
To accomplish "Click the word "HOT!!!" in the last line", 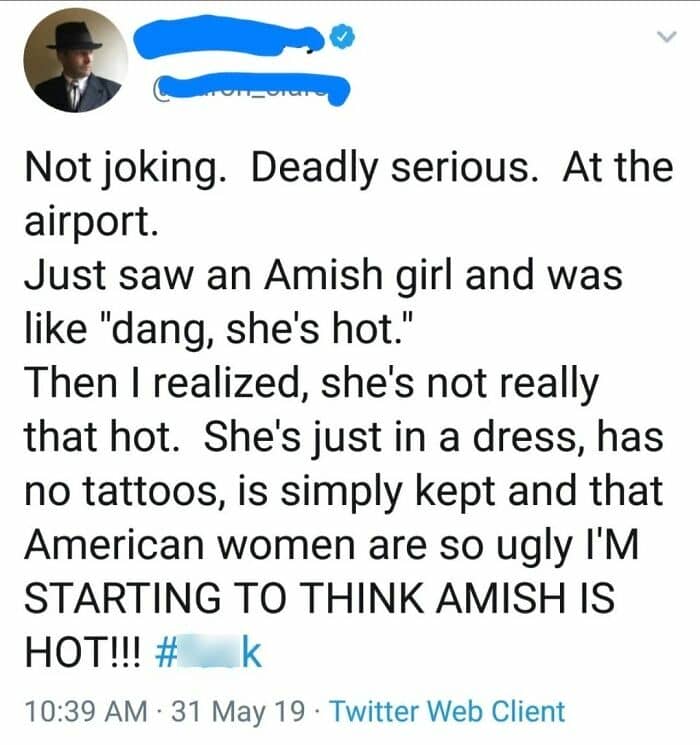I will click(x=84, y=654).
